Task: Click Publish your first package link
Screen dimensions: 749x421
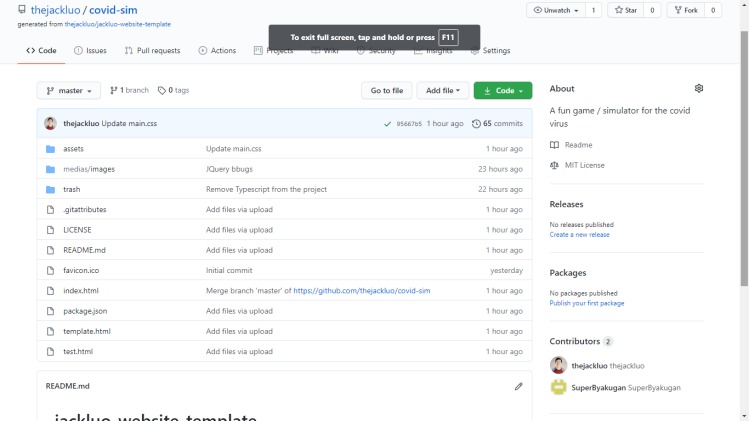Action: [x=587, y=303]
